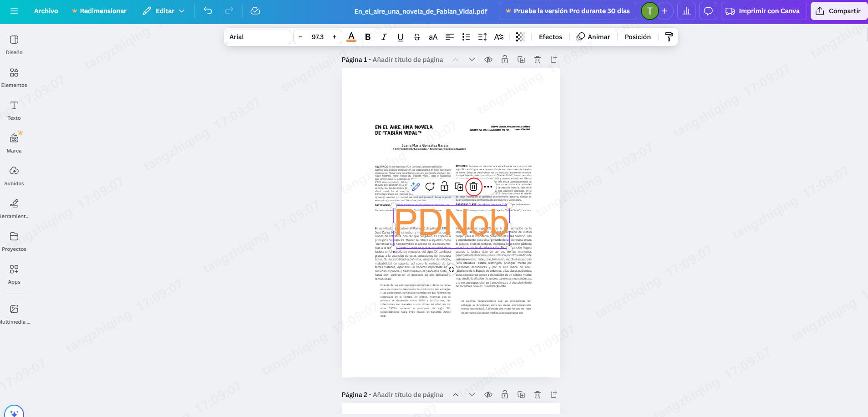Open the Diseño sidebar panel

coord(14,45)
